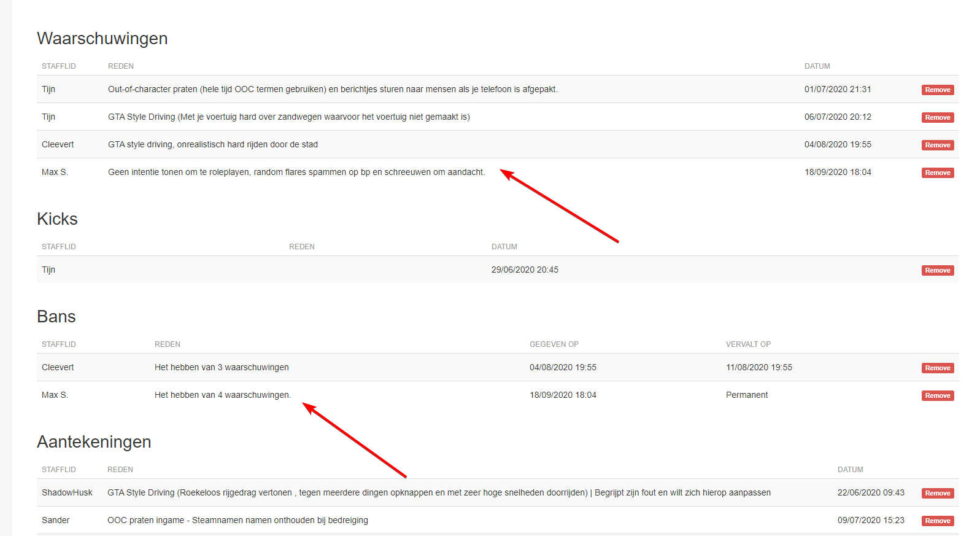Remove the kick issued by Tijn
This screenshot has width=980, height=536.
(937, 270)
